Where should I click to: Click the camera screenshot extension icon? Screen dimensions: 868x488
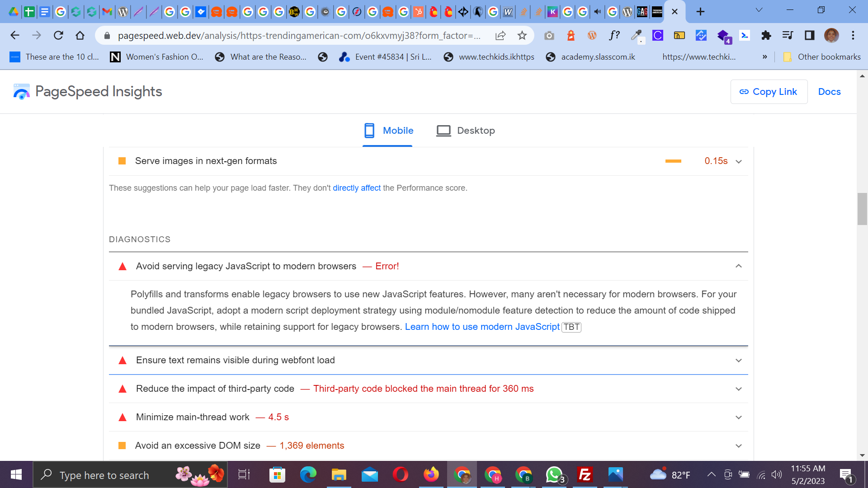click(x=549, y=35)
